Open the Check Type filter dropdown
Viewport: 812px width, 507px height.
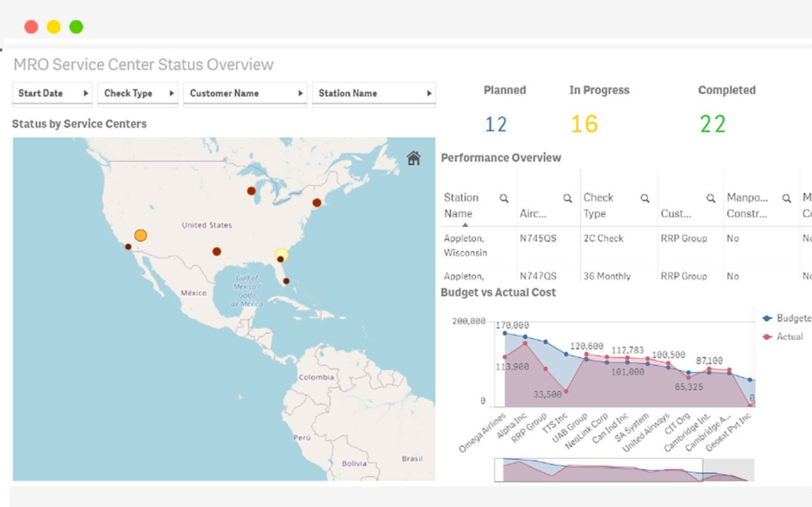139,93
